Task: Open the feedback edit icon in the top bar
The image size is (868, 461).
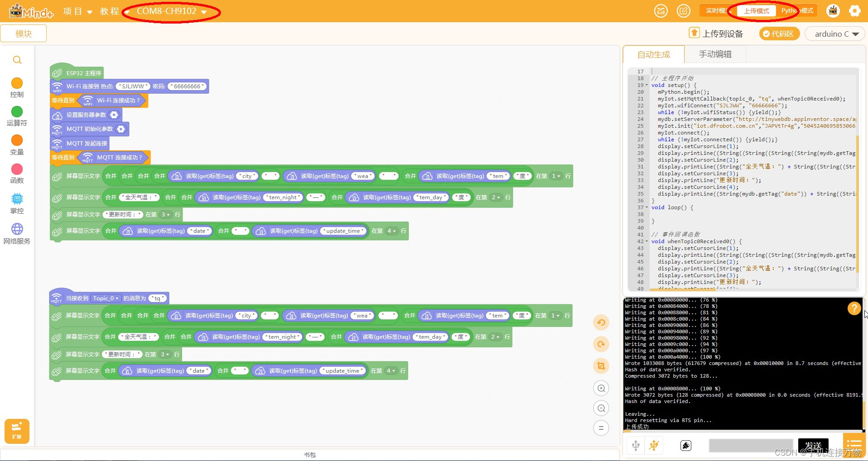Action: (683, 11)
